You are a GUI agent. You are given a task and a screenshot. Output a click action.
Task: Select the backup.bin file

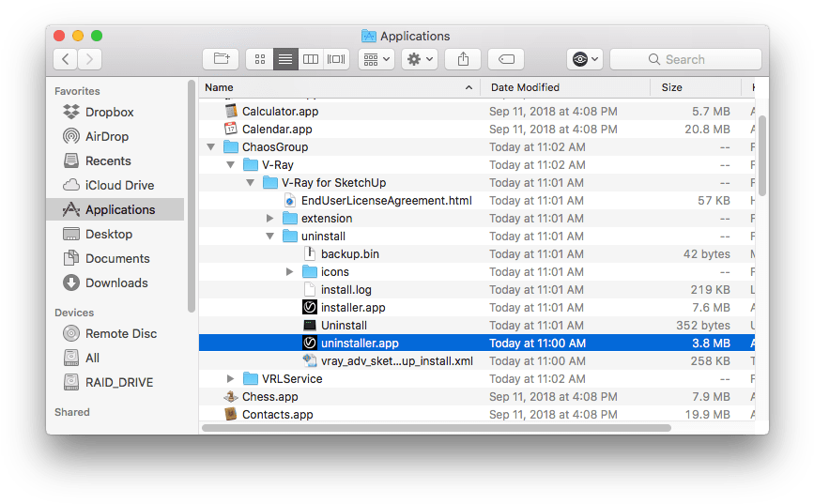(350, 253)
